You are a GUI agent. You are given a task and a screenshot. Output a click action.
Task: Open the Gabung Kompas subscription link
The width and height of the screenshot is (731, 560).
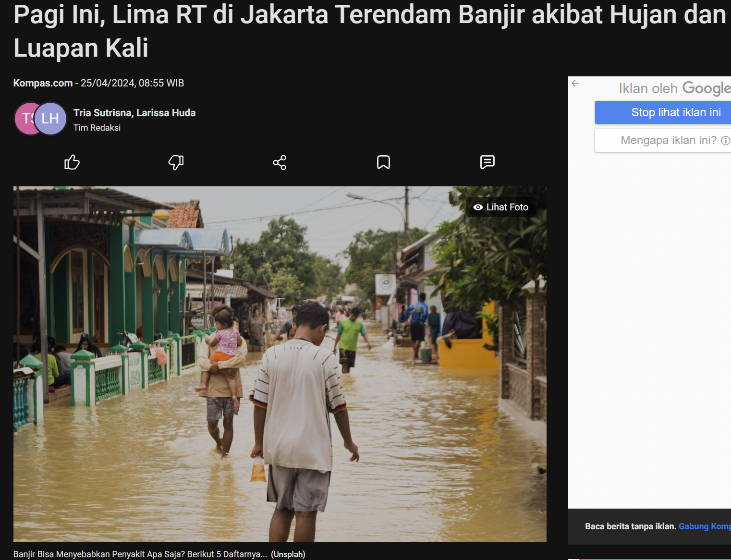click(705, 526)
